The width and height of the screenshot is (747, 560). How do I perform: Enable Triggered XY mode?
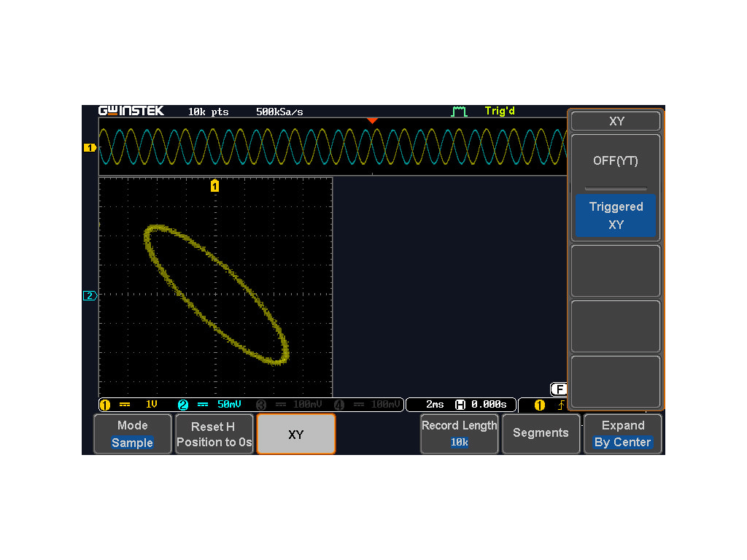click(615, 216)
